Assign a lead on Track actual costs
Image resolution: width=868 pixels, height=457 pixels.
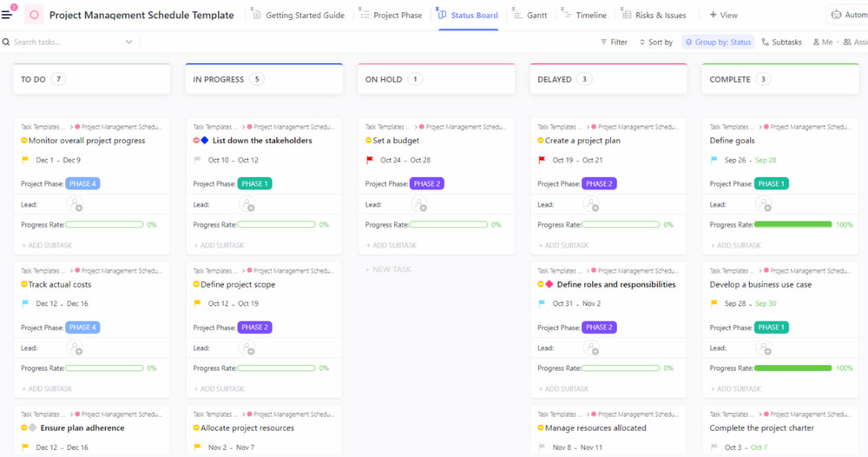click(75, 348)
